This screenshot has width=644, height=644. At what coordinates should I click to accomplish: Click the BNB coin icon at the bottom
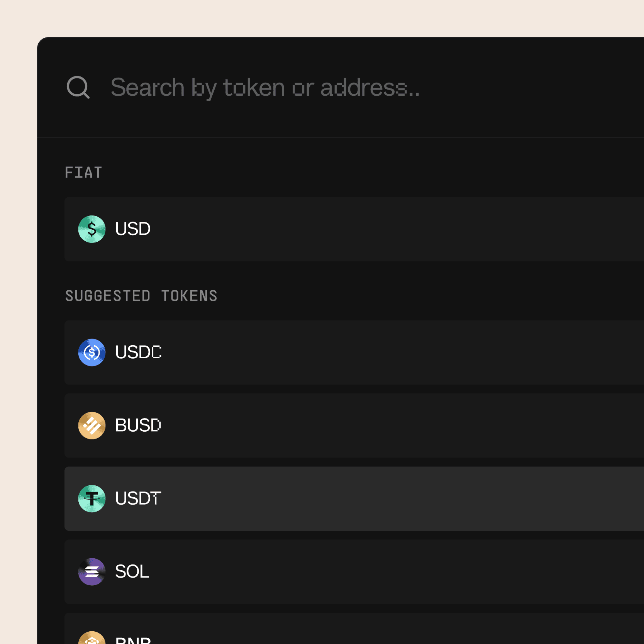coord(92,638)
